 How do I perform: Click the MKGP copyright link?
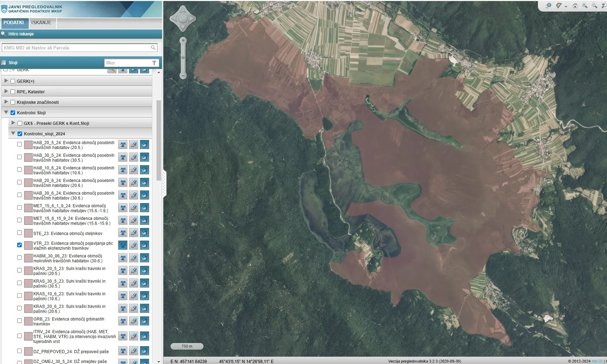[x=597, y=361]
